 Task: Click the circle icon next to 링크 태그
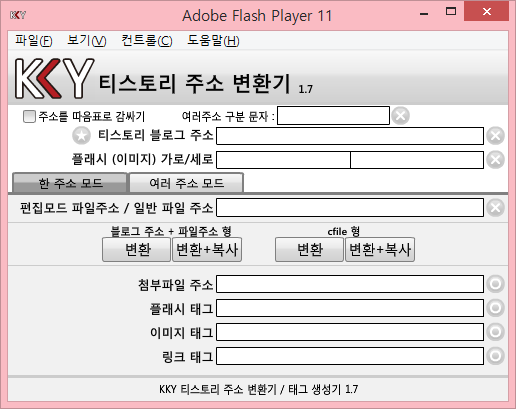click(495, 356)
